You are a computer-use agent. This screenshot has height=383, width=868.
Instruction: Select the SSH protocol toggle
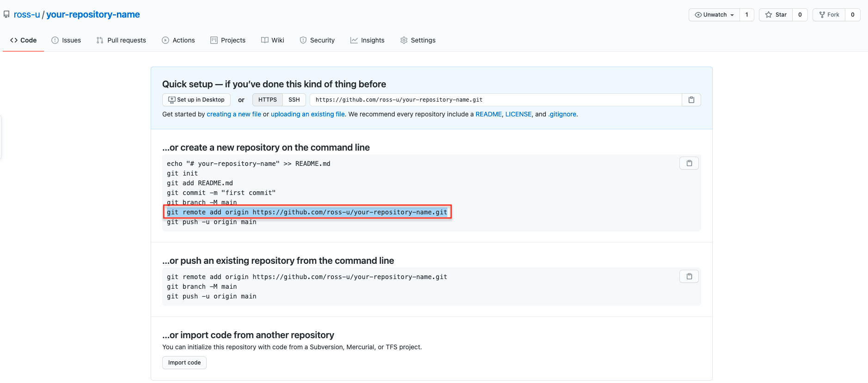point(294,100)
